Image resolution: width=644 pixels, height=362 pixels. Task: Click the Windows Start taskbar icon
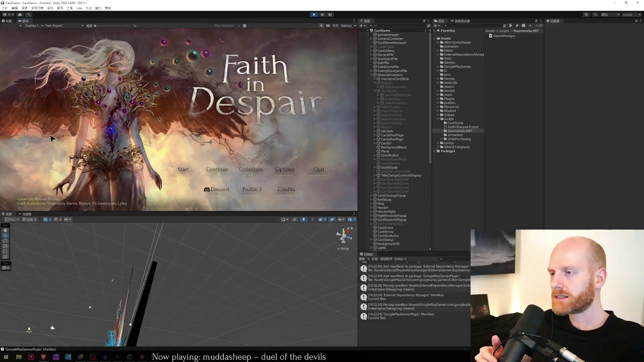[6, 357]
